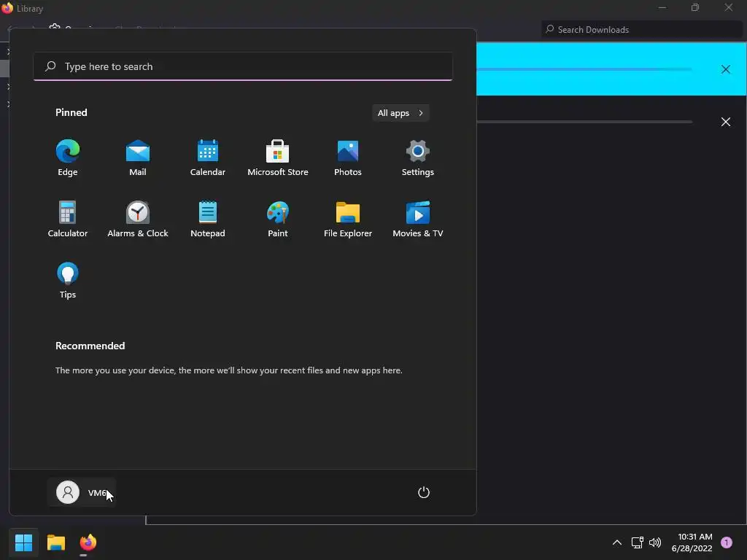
Task: Dismiss the highlighted download in Library
Action: pos(726,69)
